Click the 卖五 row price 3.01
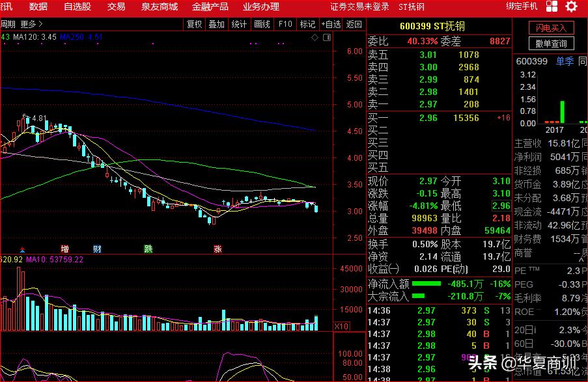This screenshot has height=382, width=588. pyautogui.click(x=428, y=55)
